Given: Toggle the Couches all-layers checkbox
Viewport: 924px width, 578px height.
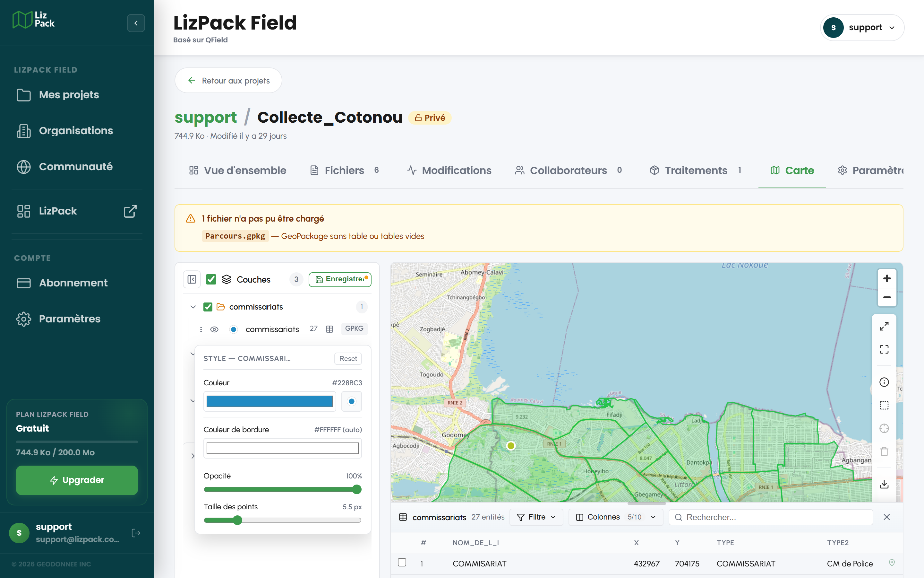Looking at the screenshot, I should (x=211, y=279).
